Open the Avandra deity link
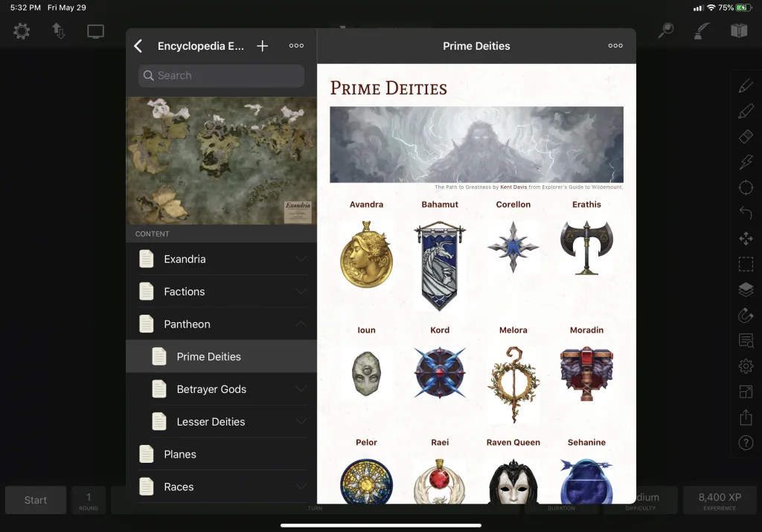Image resolution: width=762 pixels, height=532 pixels. pos(366,205)
